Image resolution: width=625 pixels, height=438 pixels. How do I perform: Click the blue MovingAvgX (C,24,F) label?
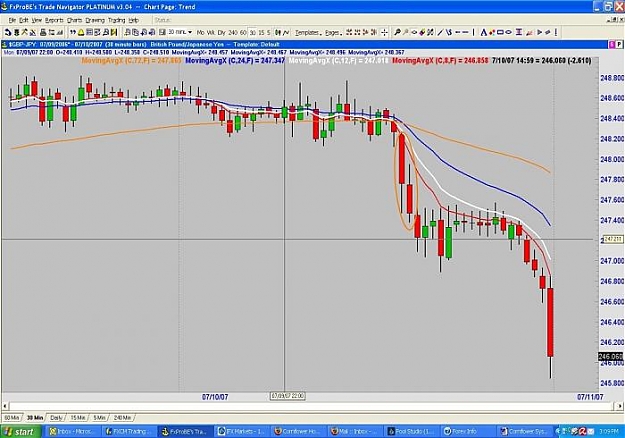(x=235, y=61)
